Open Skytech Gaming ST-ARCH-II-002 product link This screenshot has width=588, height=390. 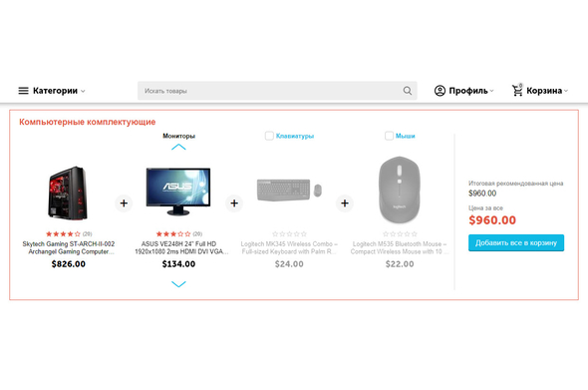click(69, 247)
